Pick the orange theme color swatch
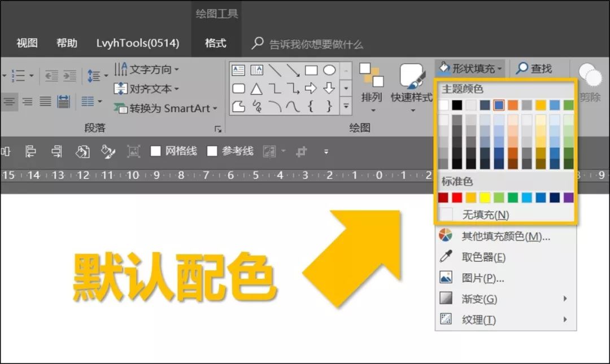 click(x=513, y=105)
